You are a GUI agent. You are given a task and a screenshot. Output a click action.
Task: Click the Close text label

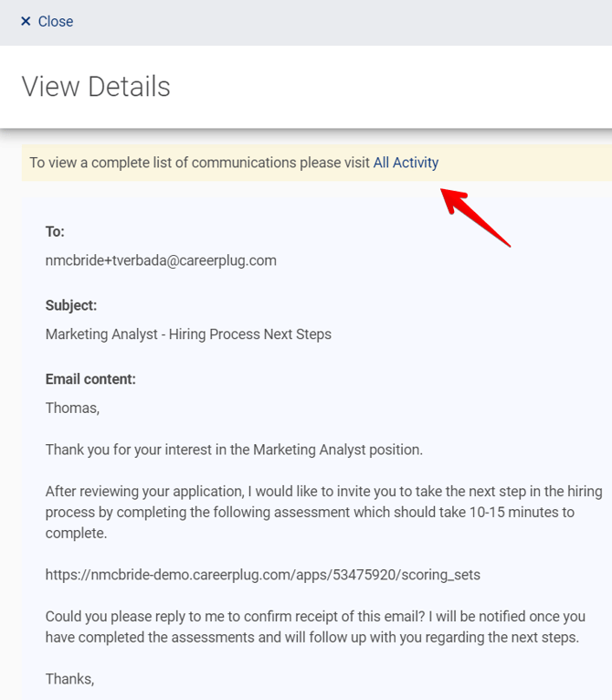coord(56,21)
